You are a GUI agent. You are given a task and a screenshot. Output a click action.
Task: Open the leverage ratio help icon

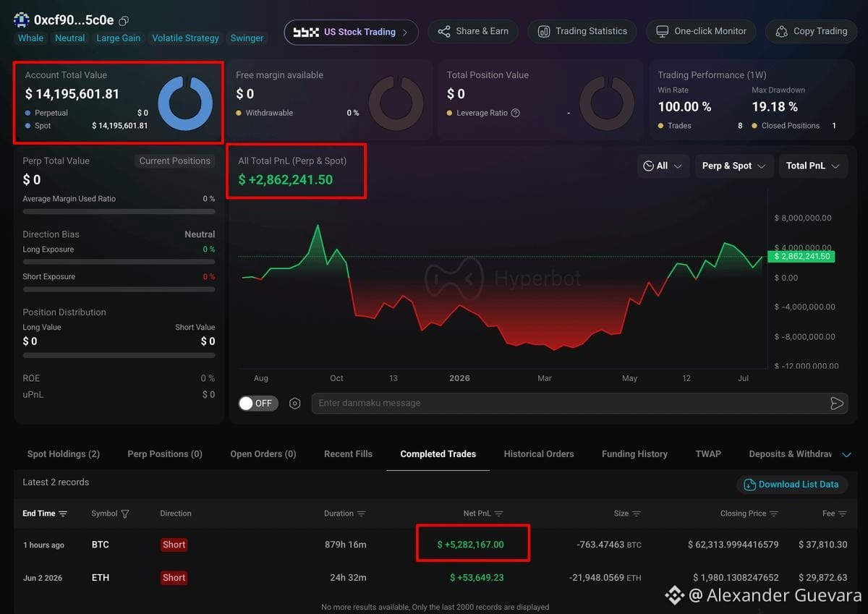516,113
